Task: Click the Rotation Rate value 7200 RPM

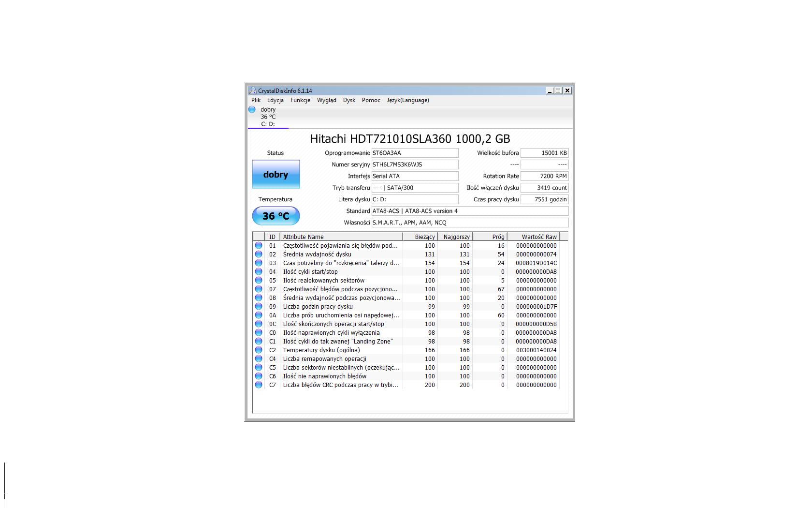Action: [545, 176]
